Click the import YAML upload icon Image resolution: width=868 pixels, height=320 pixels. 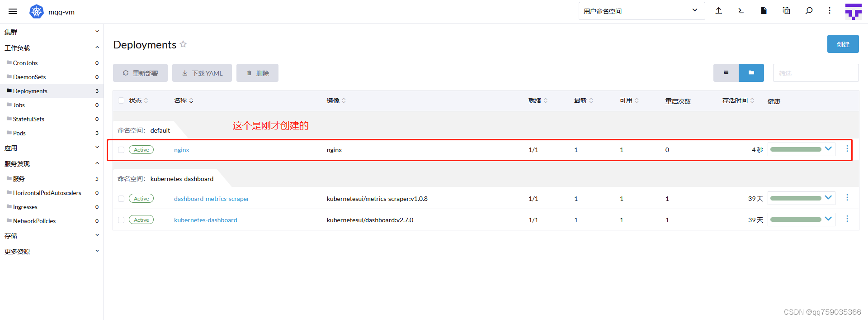pyautogui.click(x=718, y=11)
